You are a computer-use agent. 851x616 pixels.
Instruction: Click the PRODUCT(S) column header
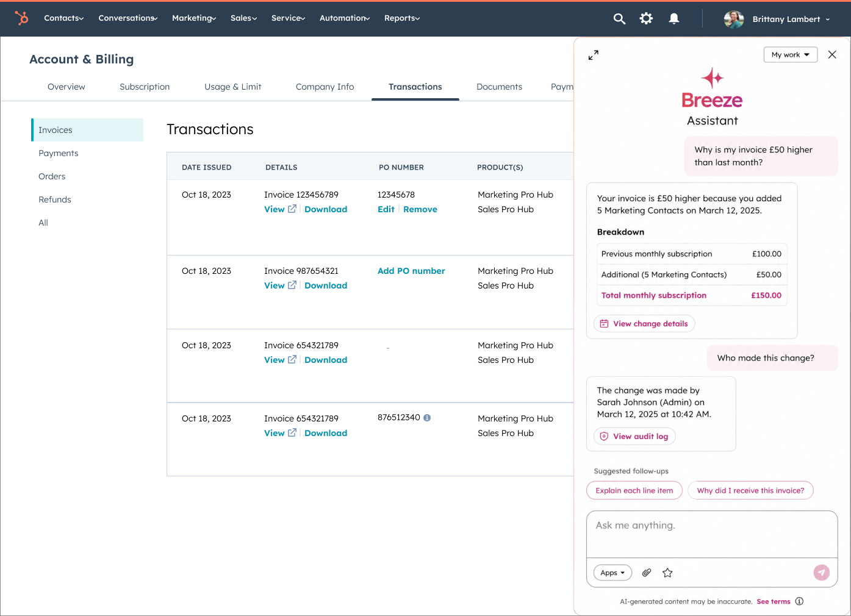coord(500,167)
